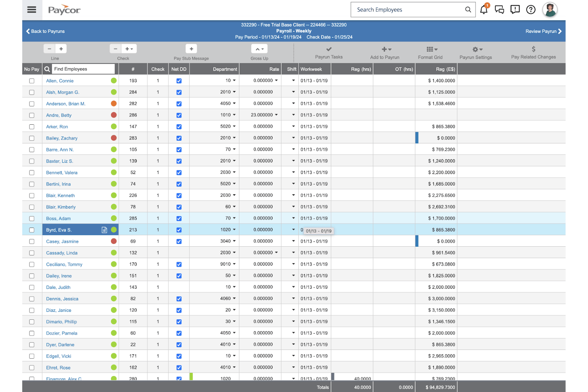Uncheck Net DD for Ehret, Rose
The height and width of the screenshot is (392, 588).
coord(179,367)
